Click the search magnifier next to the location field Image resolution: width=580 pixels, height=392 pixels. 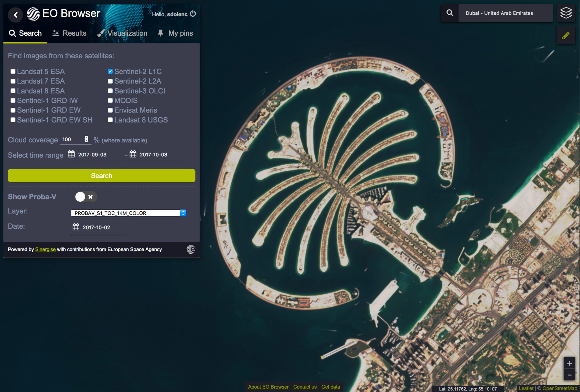click(x=450, y=13)
